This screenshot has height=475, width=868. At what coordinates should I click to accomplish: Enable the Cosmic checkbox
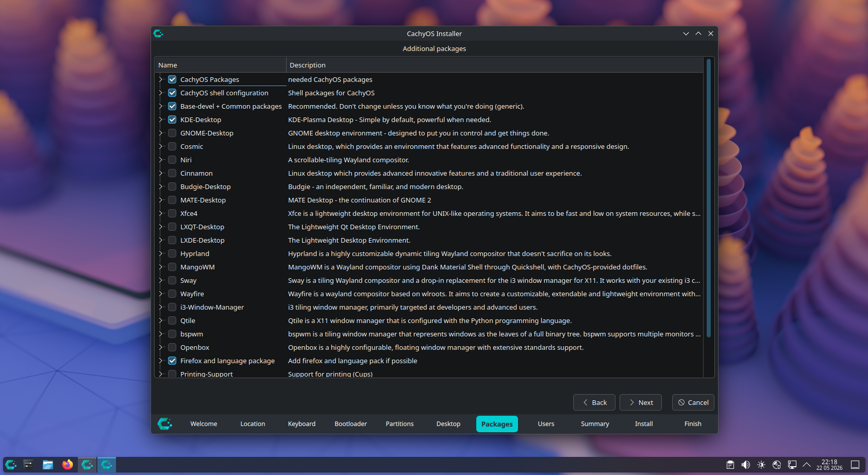pos(172,146)
